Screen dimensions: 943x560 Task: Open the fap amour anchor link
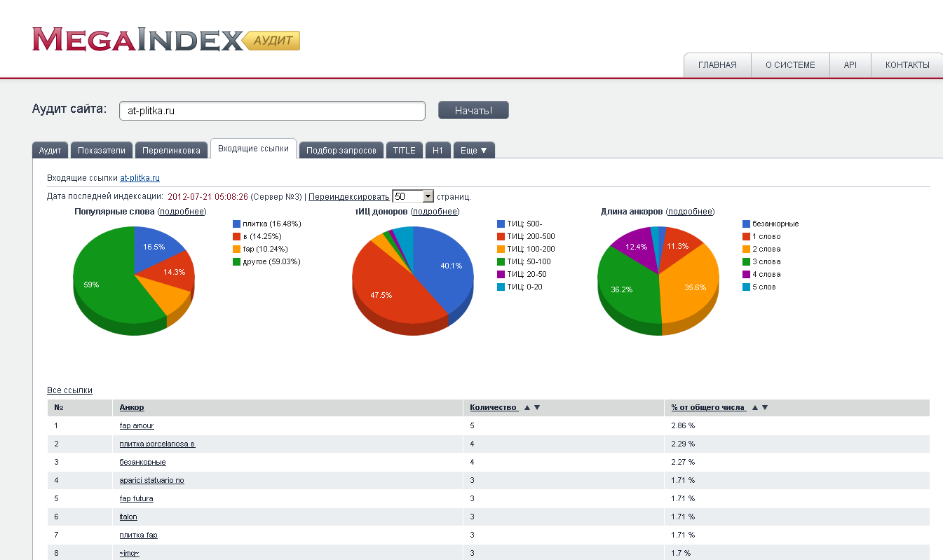point(136,425)
